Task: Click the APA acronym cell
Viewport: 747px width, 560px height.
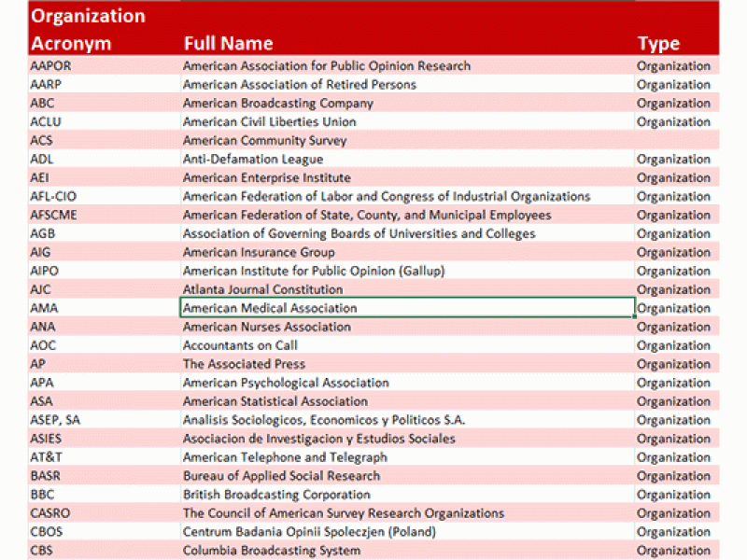Action: (104, 383)
